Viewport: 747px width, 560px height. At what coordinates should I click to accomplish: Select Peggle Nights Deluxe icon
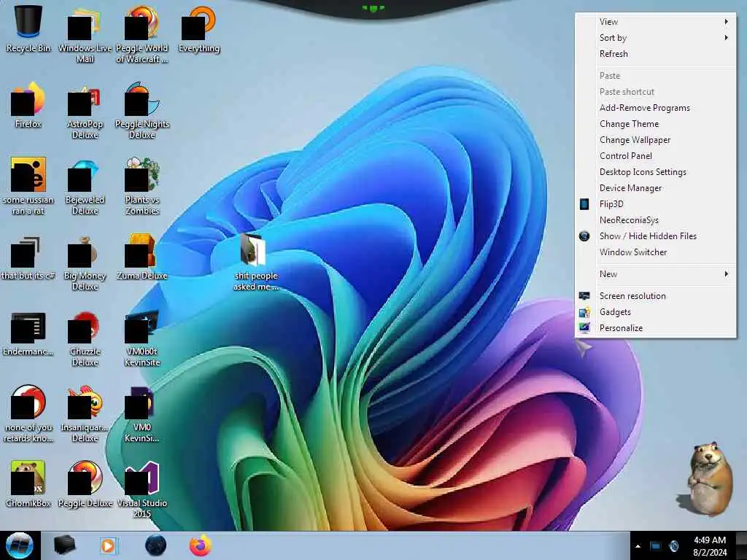tap(142, 111)
